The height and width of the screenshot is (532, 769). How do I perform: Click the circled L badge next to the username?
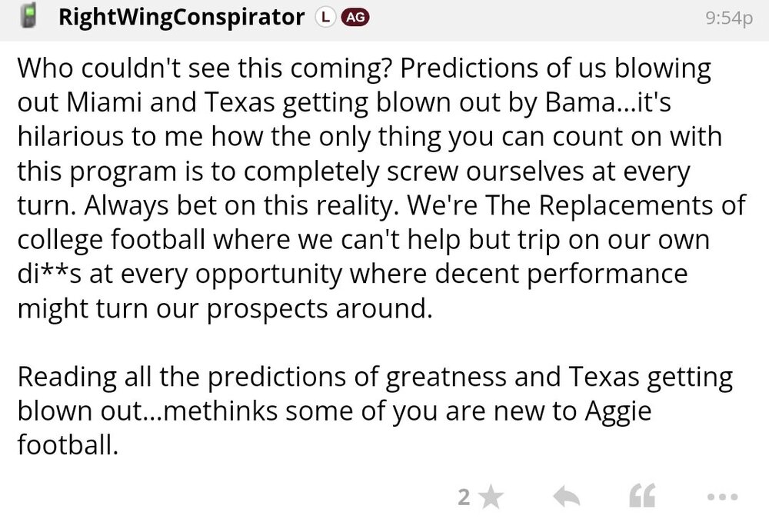coord(325,17)
